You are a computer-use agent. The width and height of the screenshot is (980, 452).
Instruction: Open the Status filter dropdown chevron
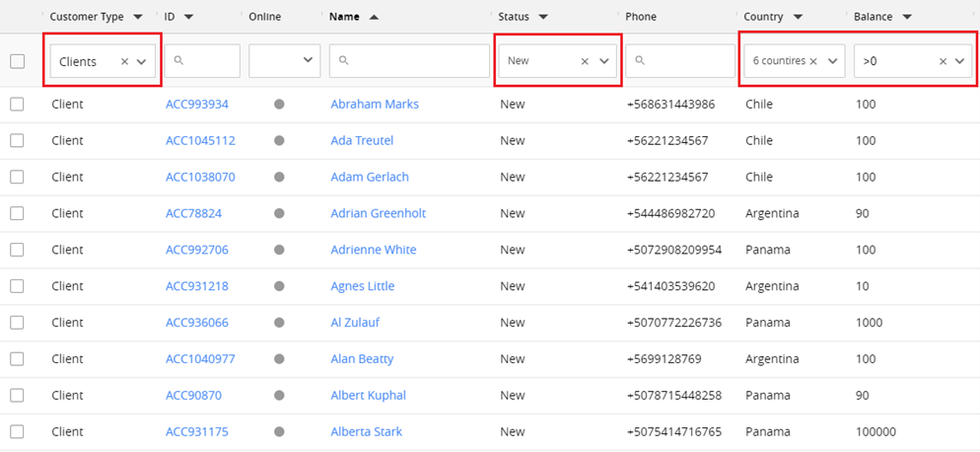coord(604,61)
